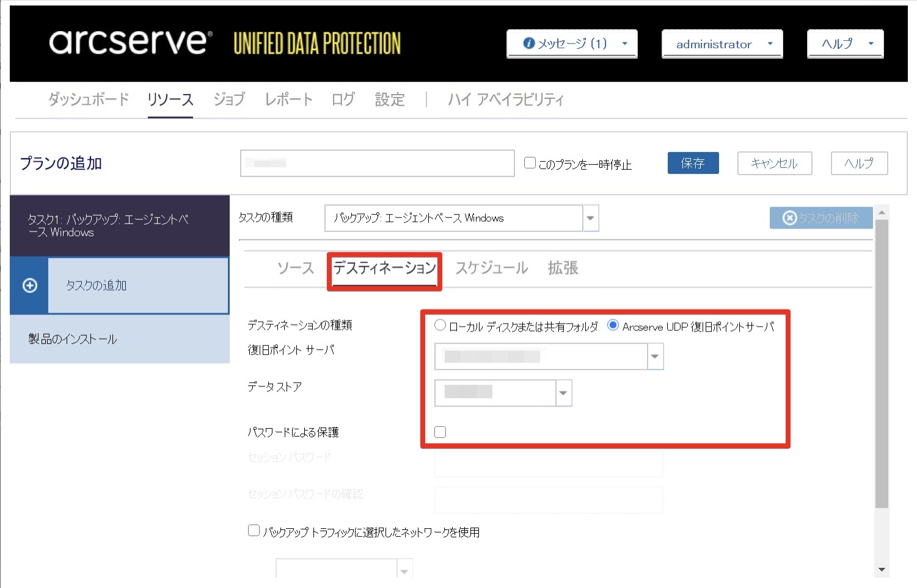
Task: Click the キャンセル button
Action: pyautogui.click(x=775, y=163)
